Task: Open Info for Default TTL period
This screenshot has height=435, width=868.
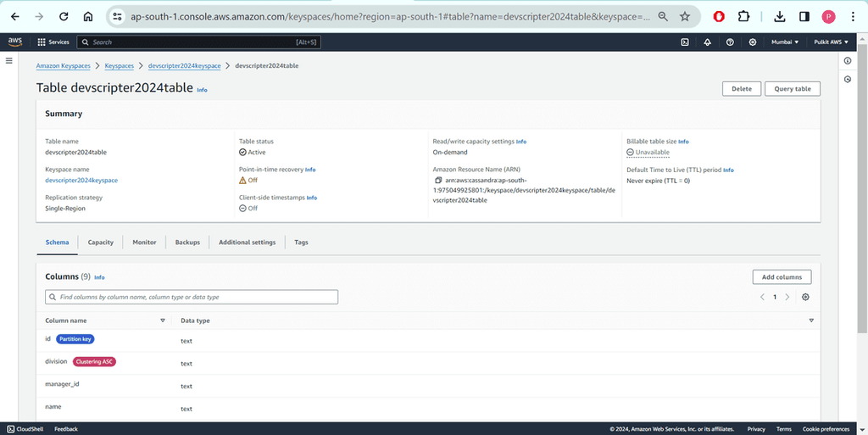Action: (x=728, y=170)
